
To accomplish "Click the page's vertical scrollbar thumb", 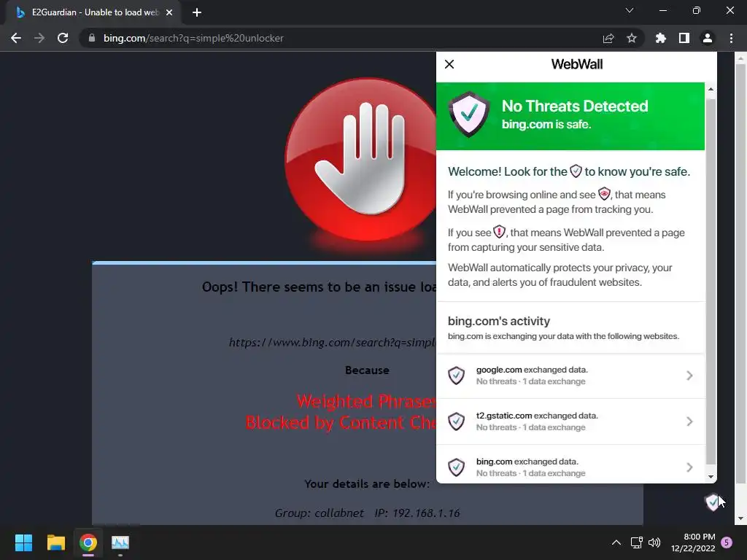I will point(740,273).
